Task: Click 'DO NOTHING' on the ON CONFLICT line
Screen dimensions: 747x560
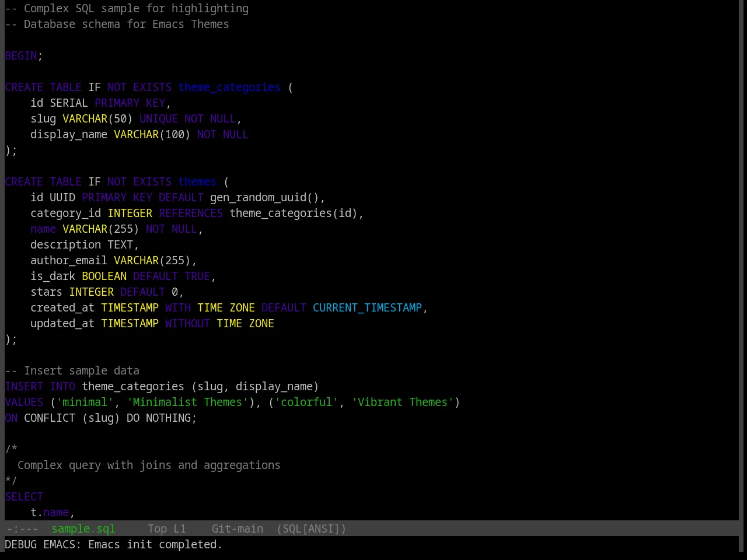Action: (x=159, y=418)
